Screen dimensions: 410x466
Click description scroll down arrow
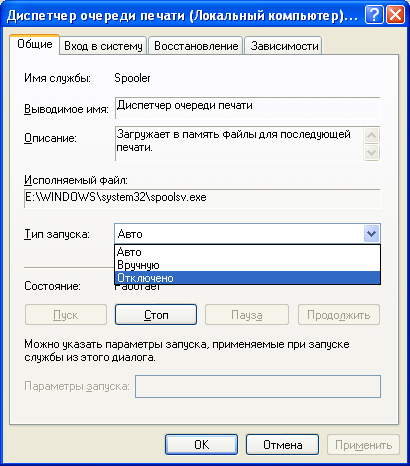tap(371, 152)
